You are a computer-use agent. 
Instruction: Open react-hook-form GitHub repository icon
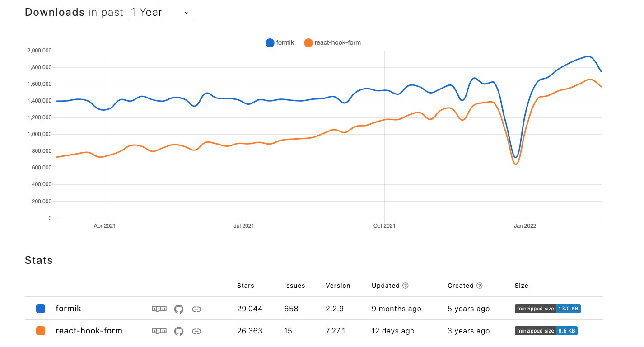point(179,331)
